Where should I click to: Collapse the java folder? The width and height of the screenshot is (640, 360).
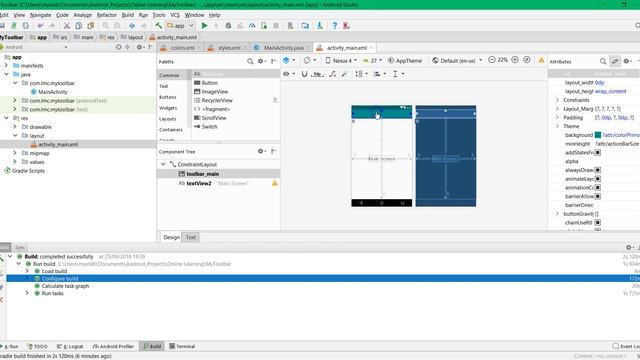[x=6, y=74]
